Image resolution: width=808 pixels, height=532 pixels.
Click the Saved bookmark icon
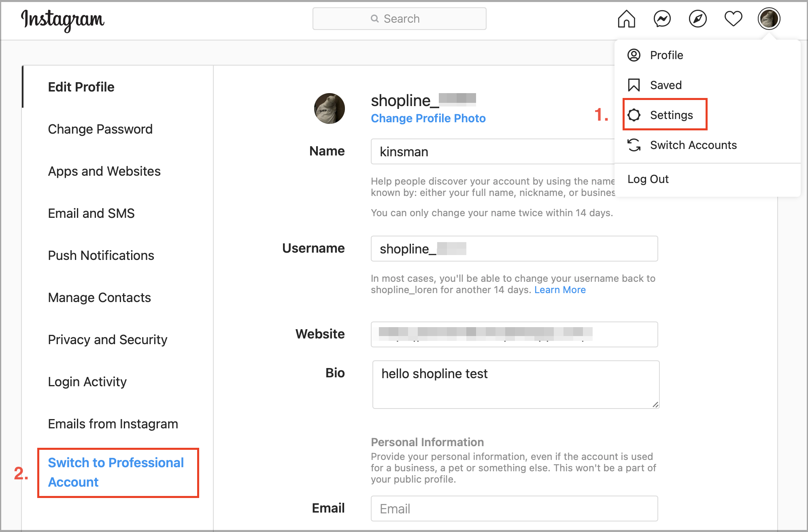[x=634, y=85]
